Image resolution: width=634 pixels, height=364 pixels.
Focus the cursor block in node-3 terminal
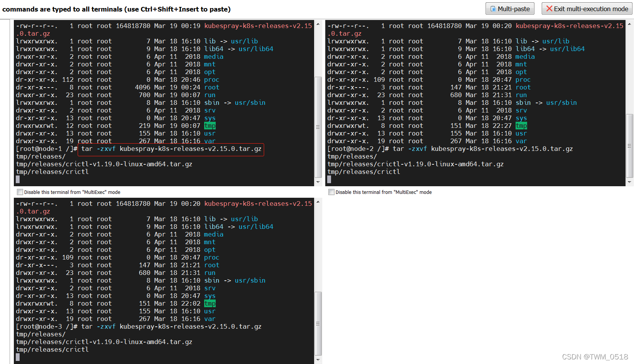pyautogui.click(x=18, y=357)
